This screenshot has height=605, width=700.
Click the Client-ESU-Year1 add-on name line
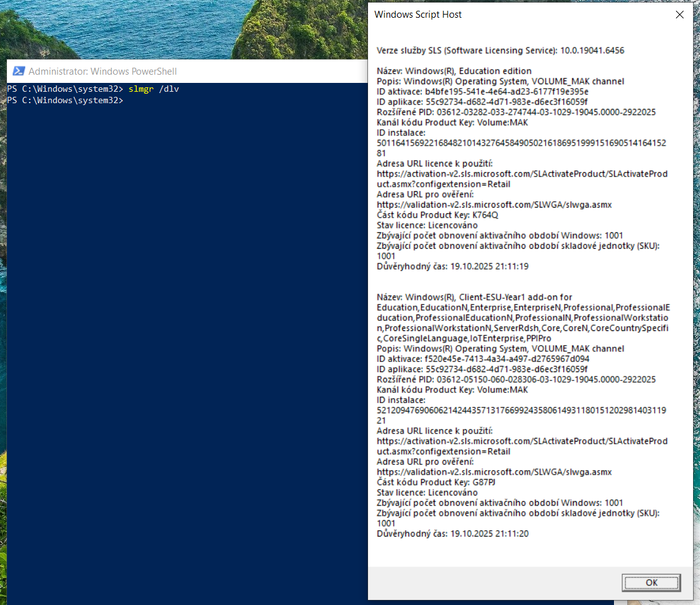tap(474, 297)
